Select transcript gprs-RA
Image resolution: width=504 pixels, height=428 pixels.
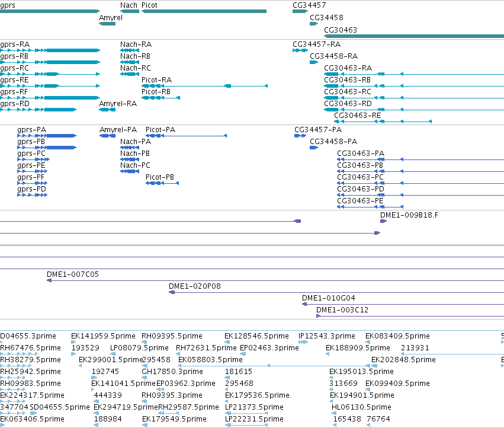click(50, 50)
